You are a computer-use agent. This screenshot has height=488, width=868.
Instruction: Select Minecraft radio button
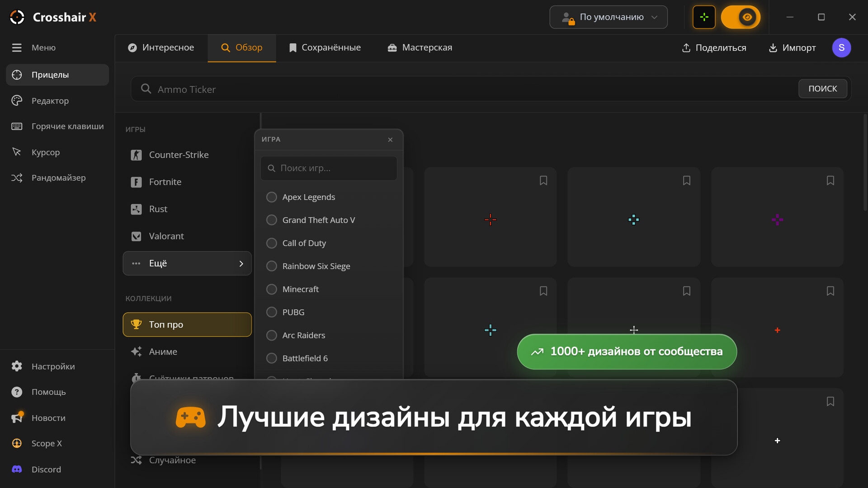click(x=272, y=289)
